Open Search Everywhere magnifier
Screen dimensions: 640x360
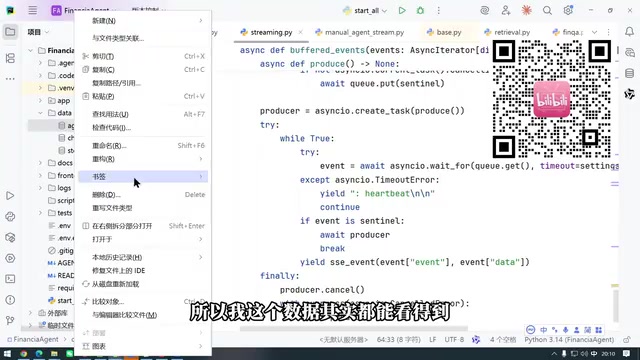click(547, 11)
